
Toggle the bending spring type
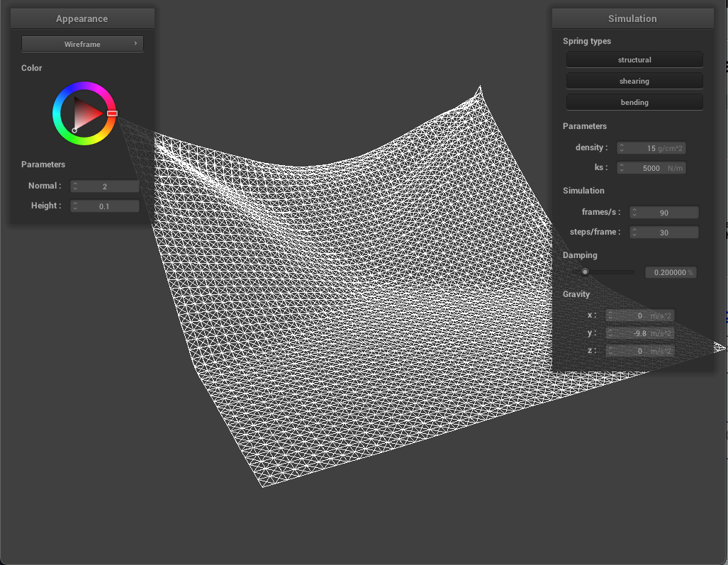point(634,102)
